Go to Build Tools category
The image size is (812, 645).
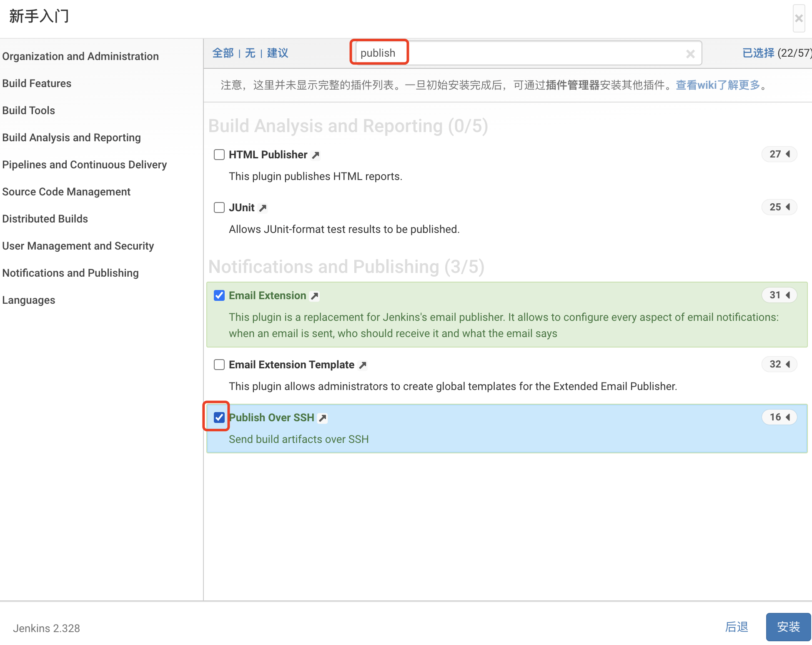(29, 110)
